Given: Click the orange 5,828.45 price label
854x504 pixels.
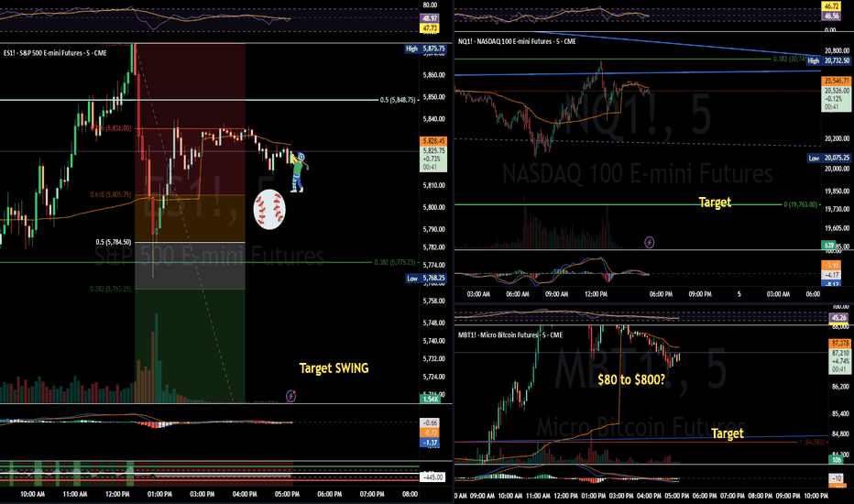Looking at the screenshot, I should (x=433, y=140).
